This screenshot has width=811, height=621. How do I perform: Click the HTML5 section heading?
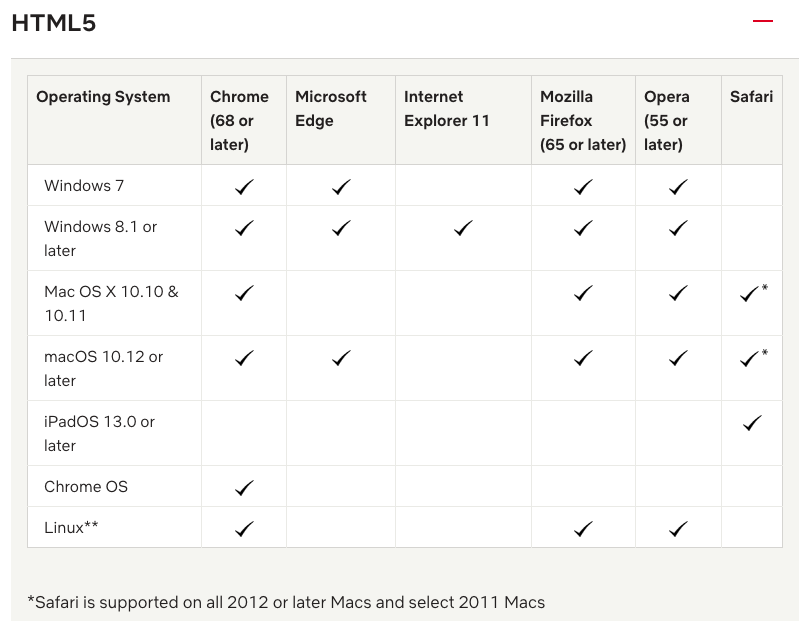[x=54, y=23]
